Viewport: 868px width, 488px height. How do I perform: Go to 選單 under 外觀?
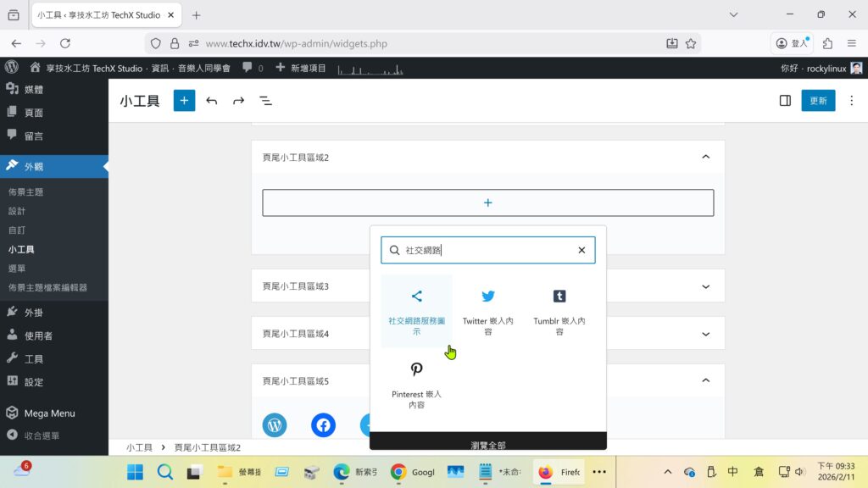click(16, 269)
